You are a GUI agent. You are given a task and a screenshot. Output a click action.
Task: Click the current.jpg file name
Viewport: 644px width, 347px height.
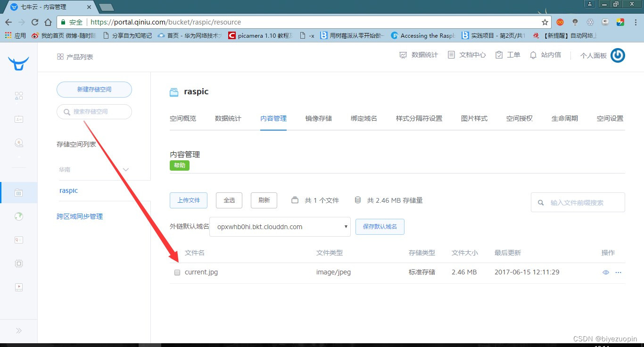coord(201,272)
